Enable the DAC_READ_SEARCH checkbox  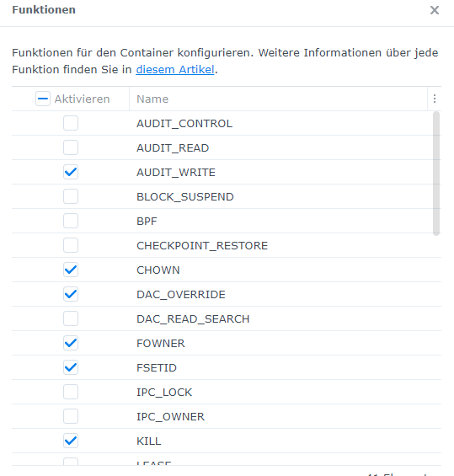(71, 318)
